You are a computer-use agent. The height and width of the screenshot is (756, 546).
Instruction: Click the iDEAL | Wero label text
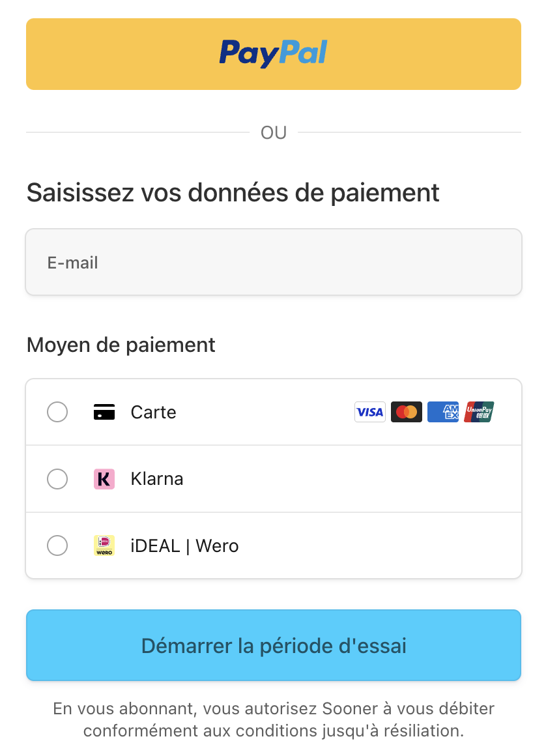[x=184, y=545]
